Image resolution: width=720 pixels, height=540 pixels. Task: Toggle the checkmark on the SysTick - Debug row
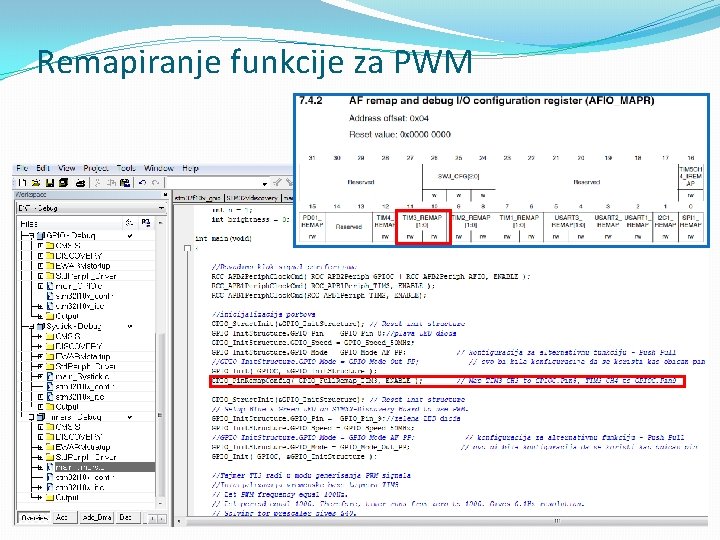pyautogui.click(x=130, y=326)
